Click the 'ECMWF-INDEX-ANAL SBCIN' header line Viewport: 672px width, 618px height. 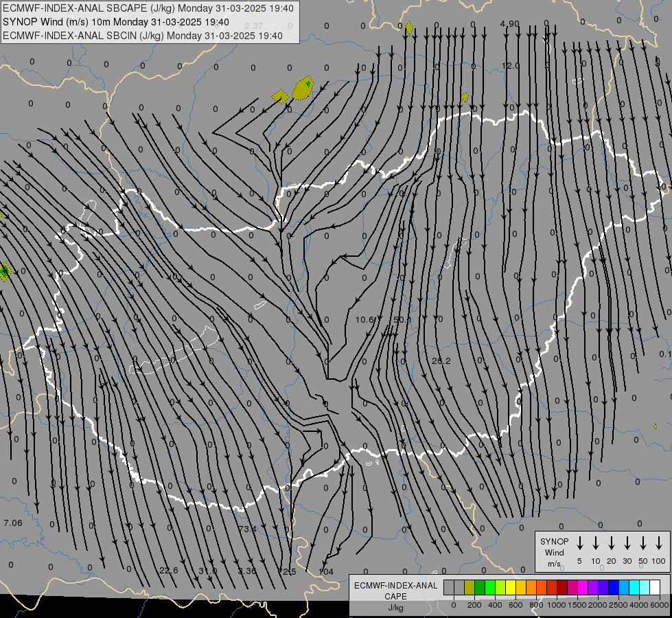point(143,36)
